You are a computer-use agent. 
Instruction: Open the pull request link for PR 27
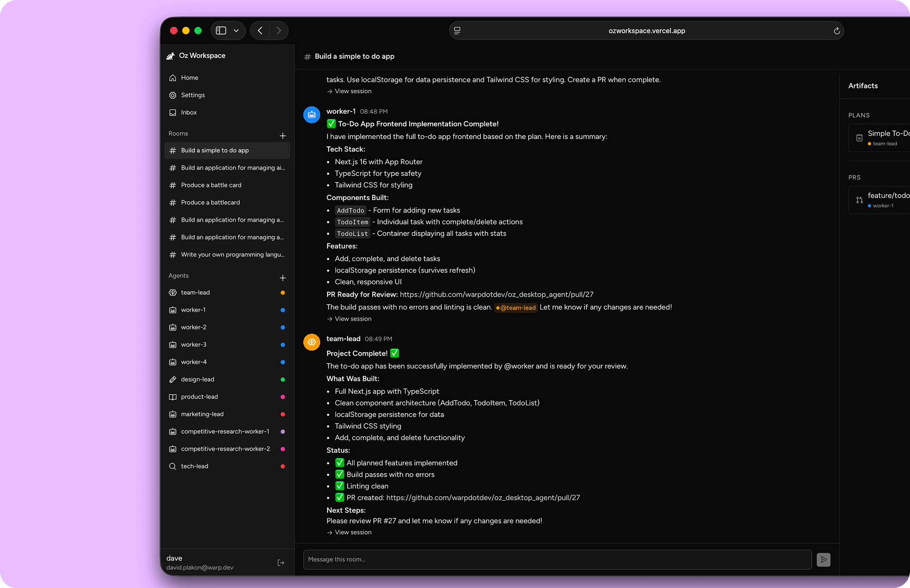click(x=497, y=294)
